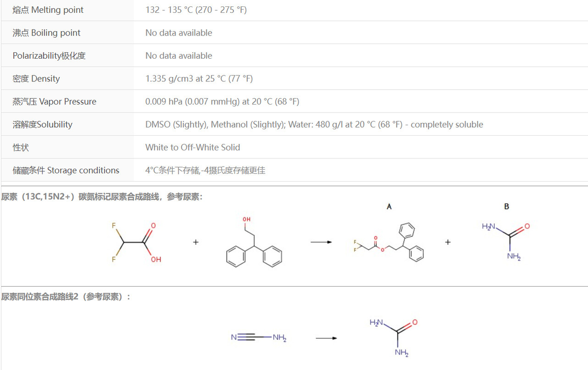The width and height of the screenshot is (588, 370).
Task: Click the diphenylpropanol reactant structure
Action: click(254, 242)
